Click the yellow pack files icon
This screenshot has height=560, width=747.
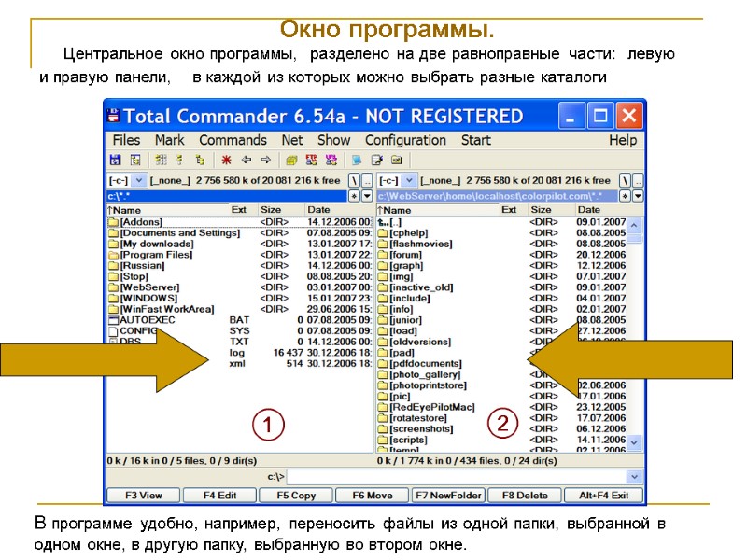point(291,160)
